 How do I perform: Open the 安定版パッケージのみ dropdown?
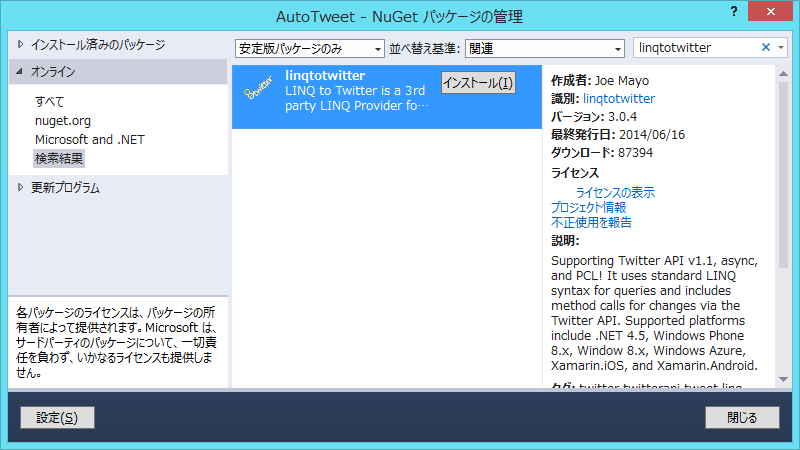click(309, 48)
